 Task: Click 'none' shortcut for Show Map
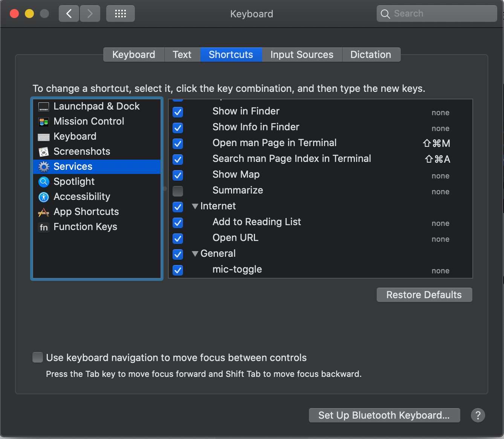[x=441, y=176]
